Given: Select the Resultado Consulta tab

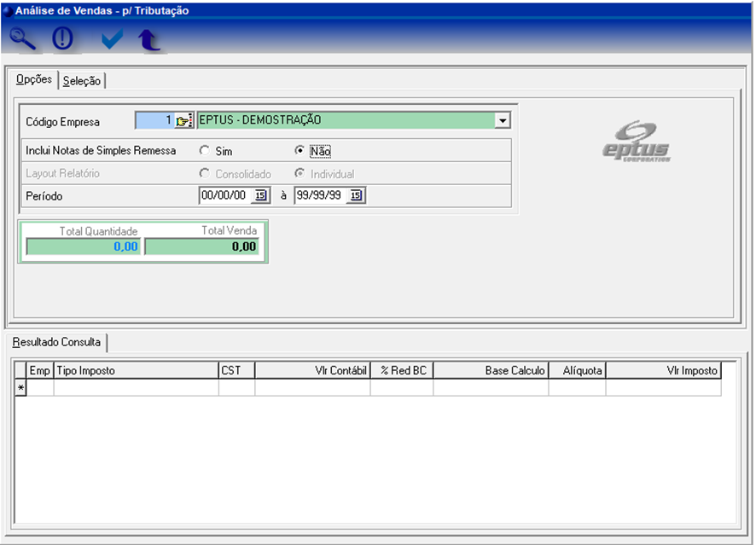Looking at the screenshot, I should pyautogui.click(x=56, y=343).
